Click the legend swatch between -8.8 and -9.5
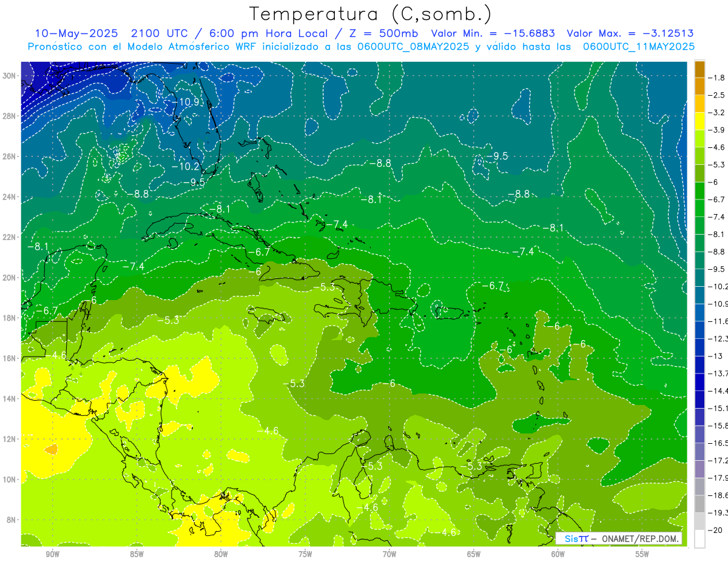The height and width of the screenshot is (562, 728). pos(699,261)
